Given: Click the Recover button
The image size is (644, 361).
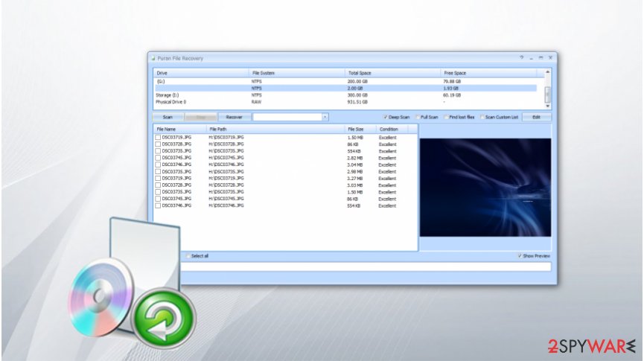Looking at the screenshot, I should (x=234, y=117).
